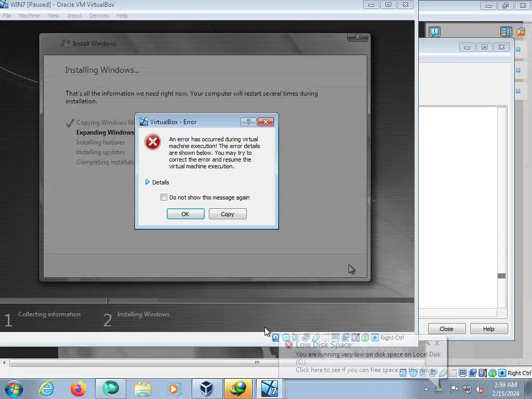The width and height of the screenshot is (532, 399).
Task: Open the green globe app on taskbar
Action: pyautogui.click(x=111, y=389)
